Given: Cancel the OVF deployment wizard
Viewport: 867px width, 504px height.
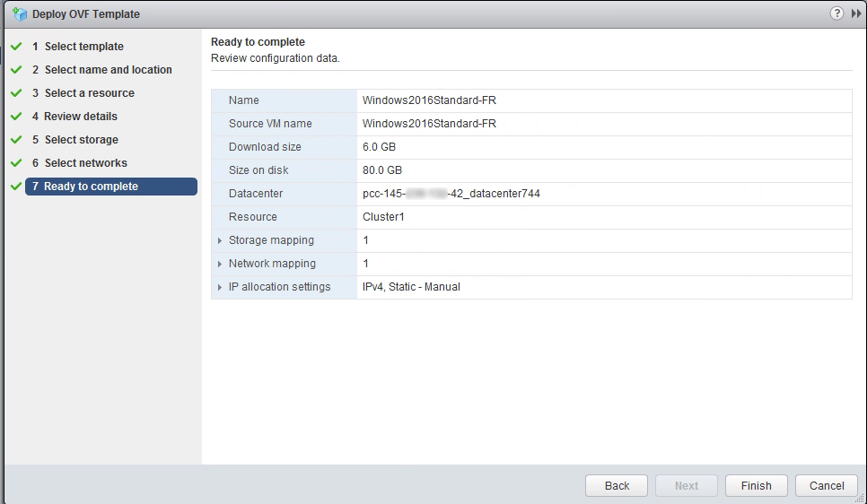Looking at the screenshot, I should point(827,485).
